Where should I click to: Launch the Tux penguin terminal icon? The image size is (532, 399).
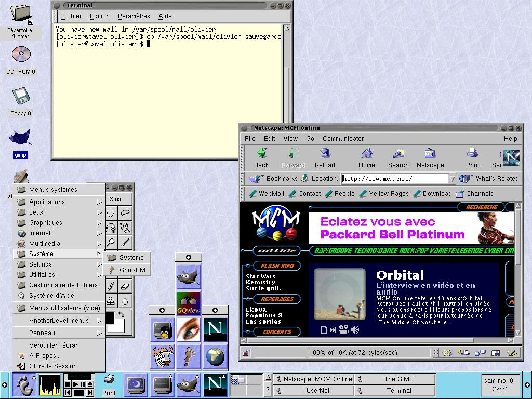pos(162,329)
